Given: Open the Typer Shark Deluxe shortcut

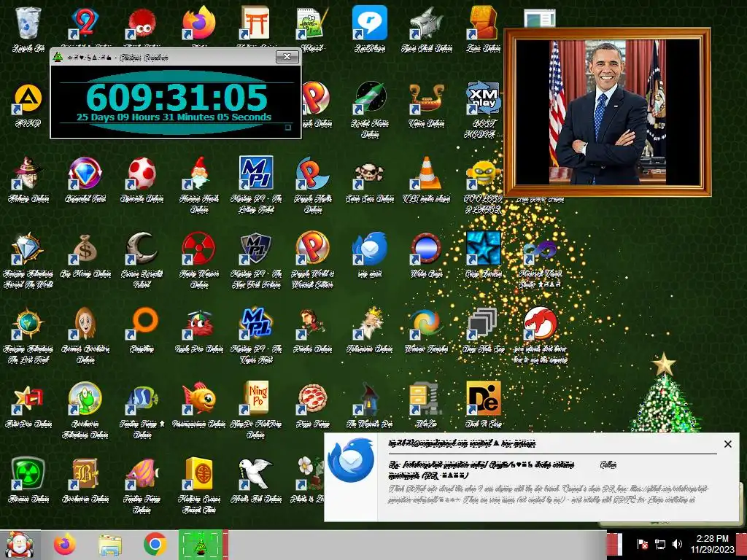Looking at the screenshot, I should 426,23.
